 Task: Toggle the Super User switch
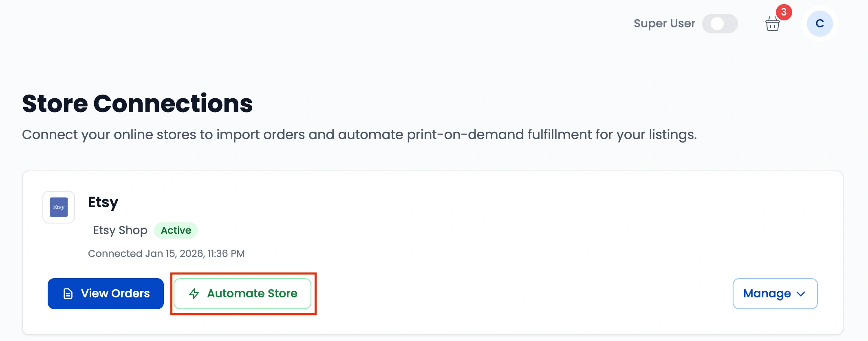pyautogui.click(x=720, y=23)
